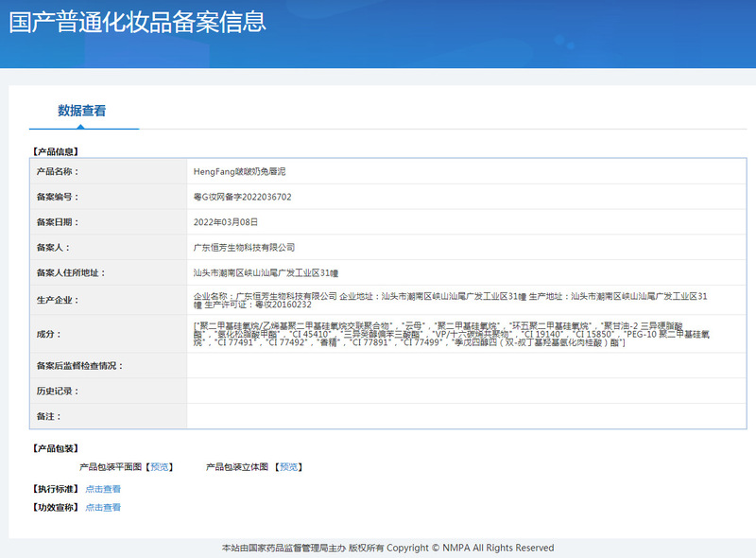Click the 国产普通化妆品备案信息 page title
Viewport: 756px width, 558px height.
[x=137, y=23]
